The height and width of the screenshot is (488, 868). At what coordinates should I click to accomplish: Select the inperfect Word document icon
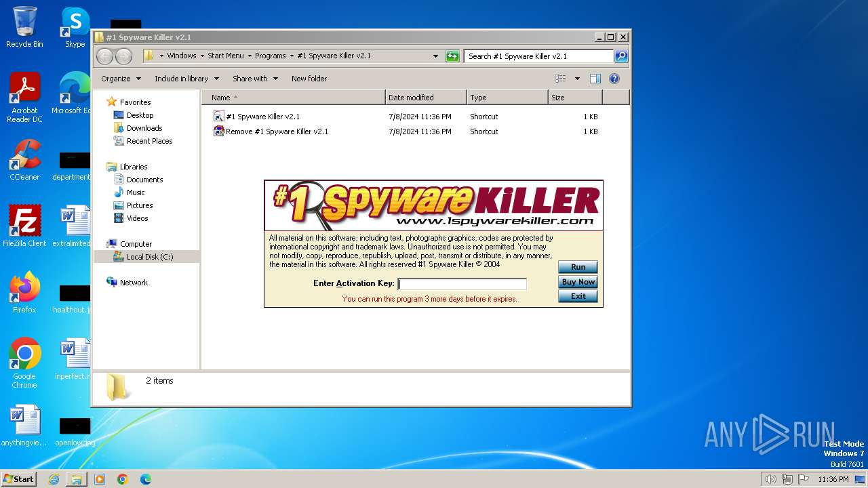click(74, 360)
